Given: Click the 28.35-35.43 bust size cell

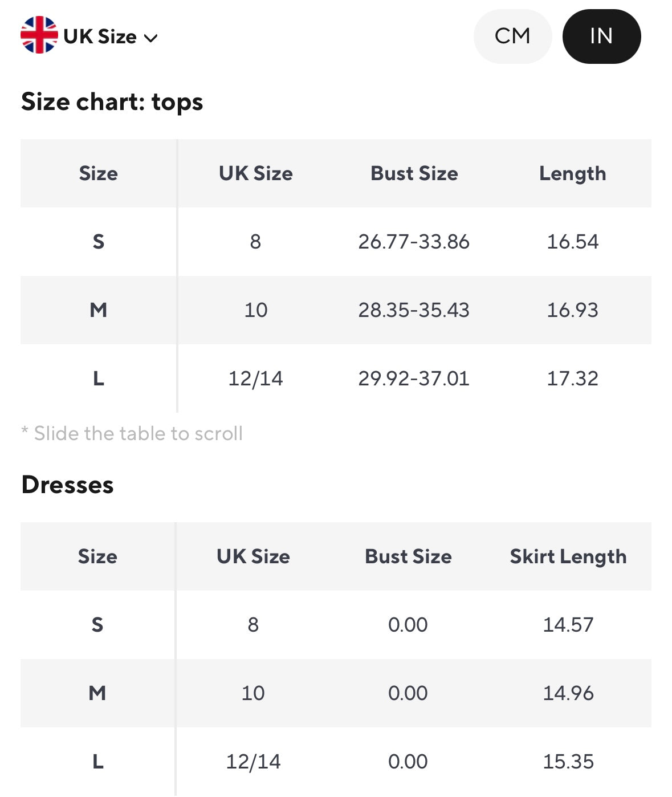Looking at the screenshot, I should click(x=414, y=310).
